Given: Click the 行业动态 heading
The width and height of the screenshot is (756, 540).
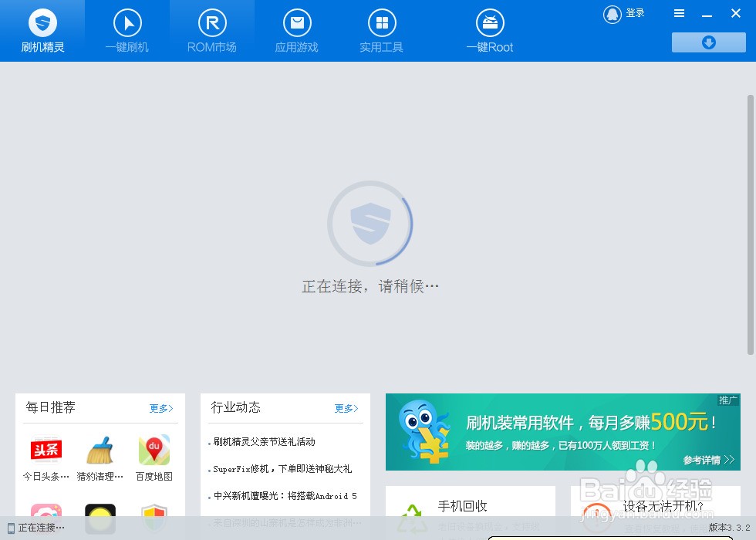Looking at the screenshot, I should tap(236, 407).
